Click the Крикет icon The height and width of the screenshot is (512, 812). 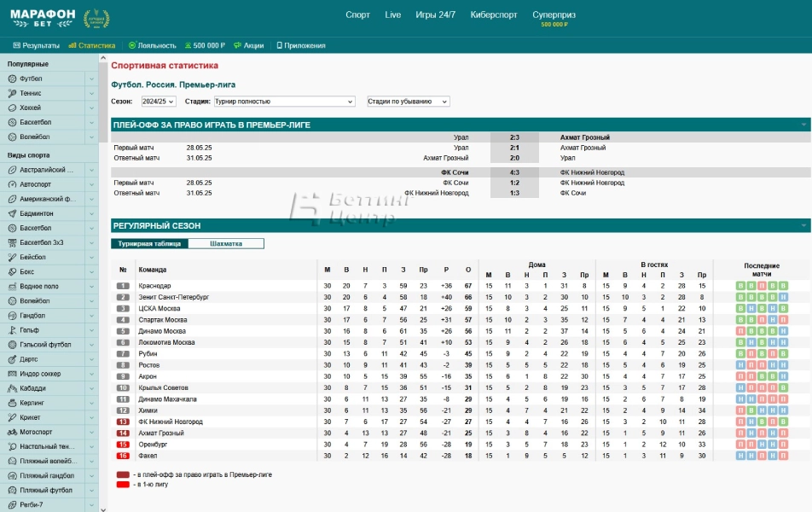tap(13, 417)
